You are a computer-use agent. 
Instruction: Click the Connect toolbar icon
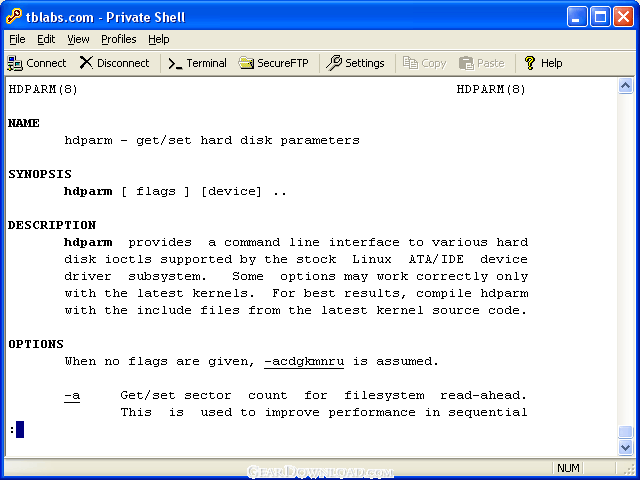[x=15, y=63]
